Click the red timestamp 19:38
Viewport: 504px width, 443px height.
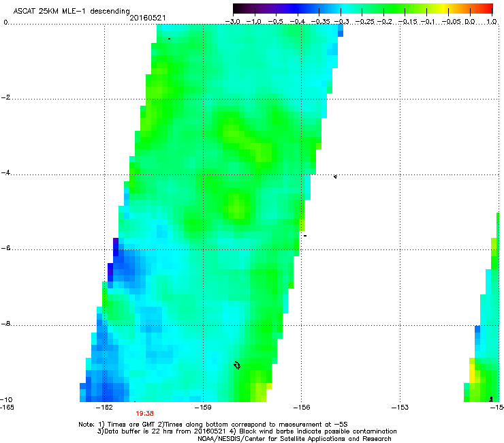(144, 414)
